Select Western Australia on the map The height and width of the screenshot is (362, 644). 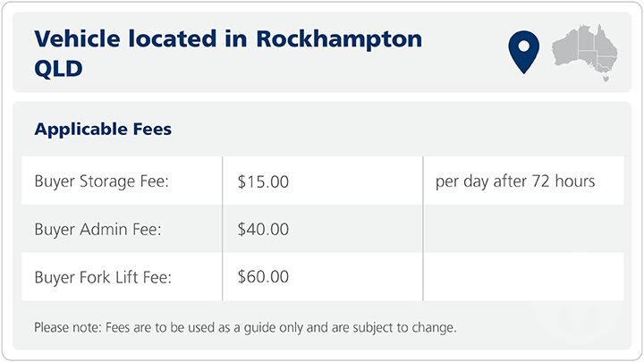pyautogui.click(x=567, y=48)
